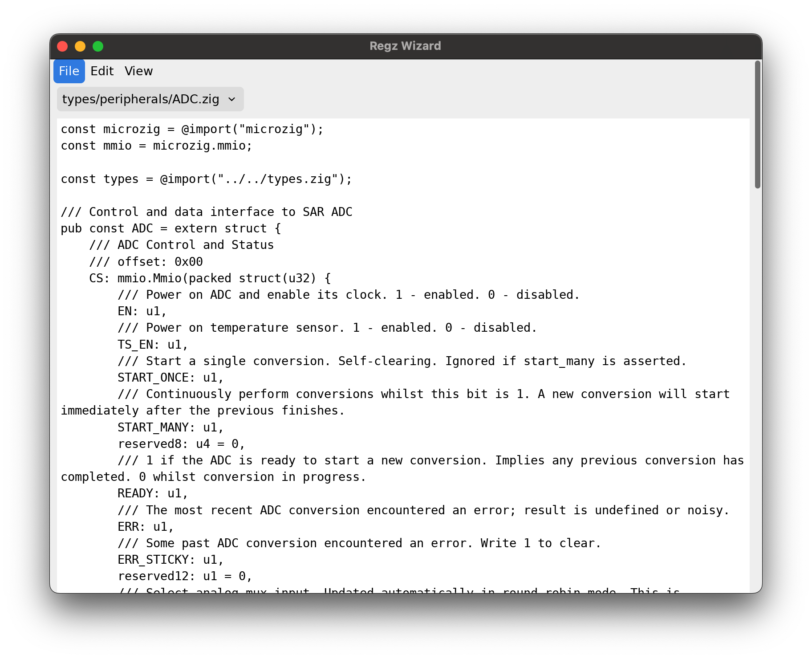
Task: Click the 'START_MANY: u1,' field line
Action: (171, 427)
